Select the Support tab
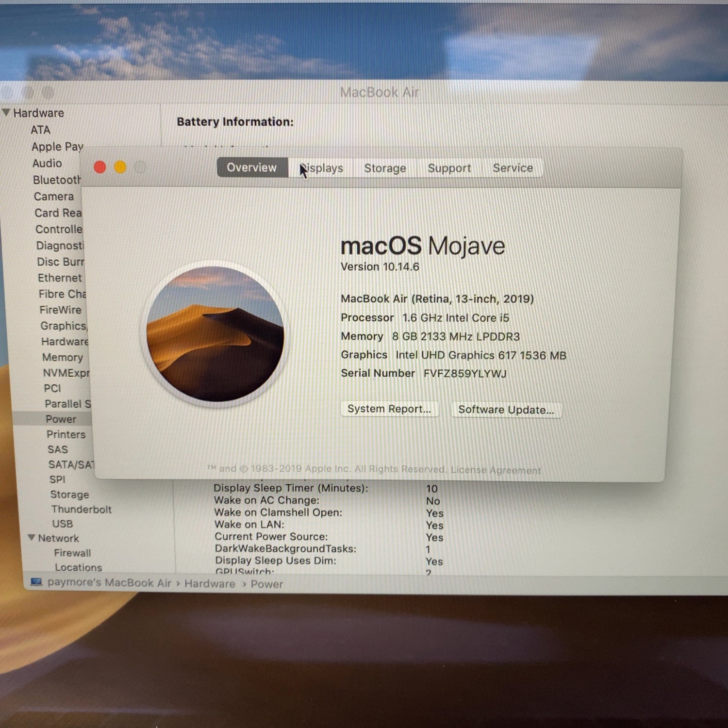 pyautogui.click(x=449, y=168)
